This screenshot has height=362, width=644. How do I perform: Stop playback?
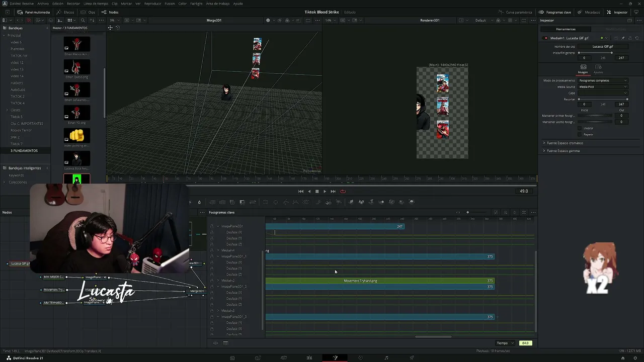(317, 191)
